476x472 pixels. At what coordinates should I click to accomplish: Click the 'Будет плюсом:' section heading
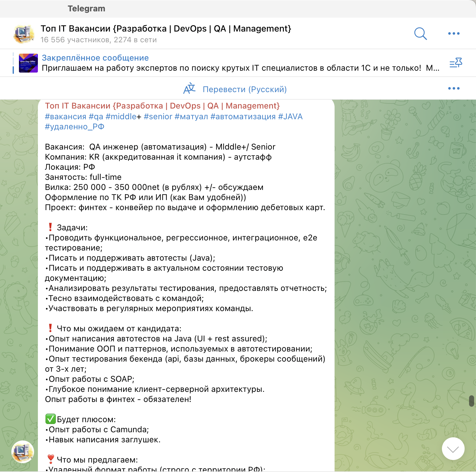click(86, 419)
